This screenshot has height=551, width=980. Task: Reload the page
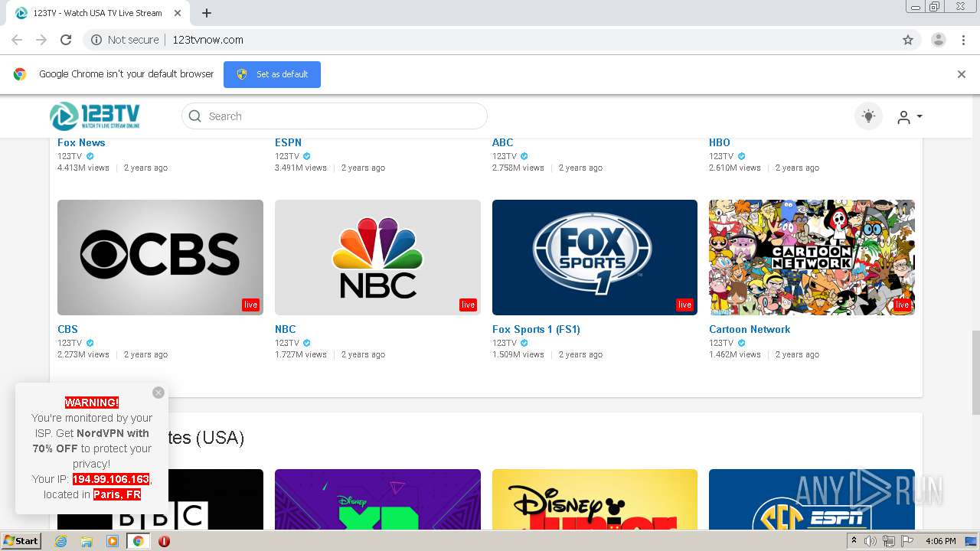coord(66,40)
